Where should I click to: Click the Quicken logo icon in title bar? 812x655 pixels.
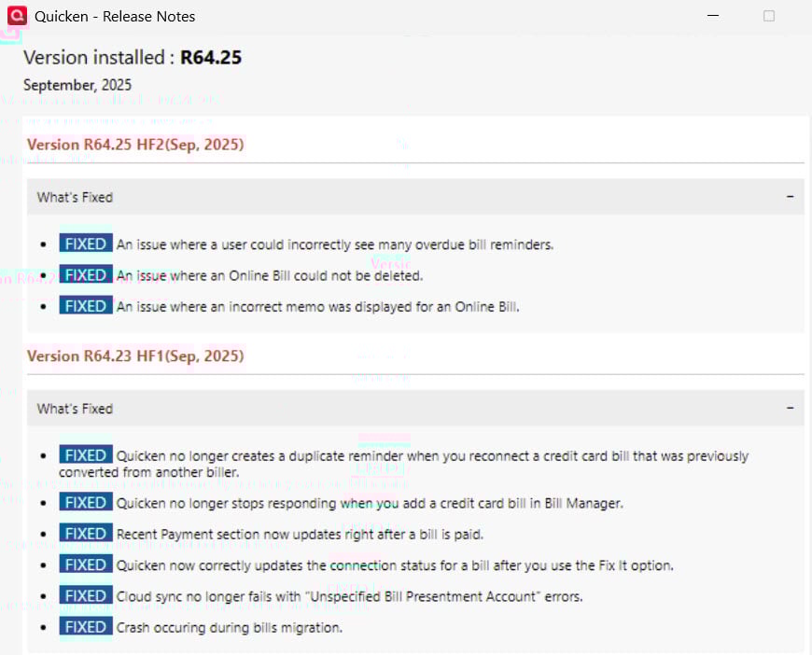tap(17, 16)
